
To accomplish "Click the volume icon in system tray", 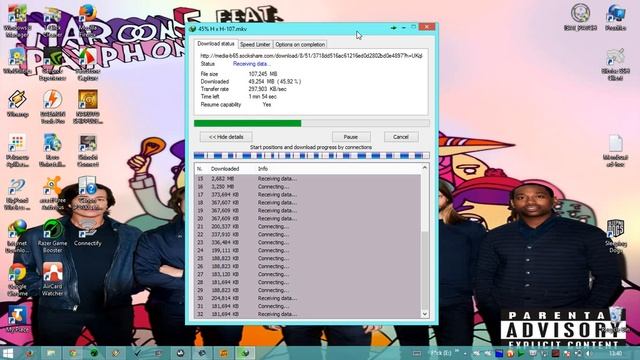I will pyautogui.click(x=588, y=353).
